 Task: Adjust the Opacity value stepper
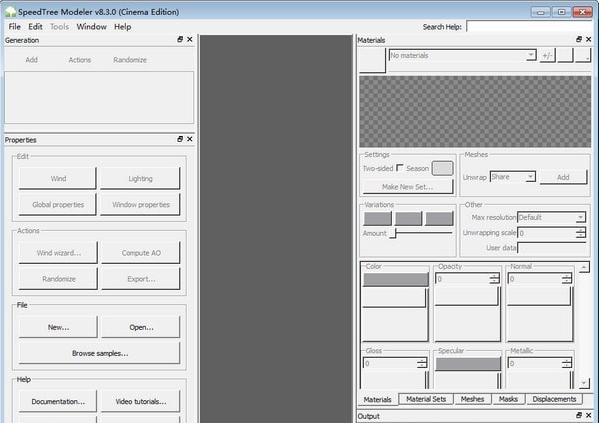494,279
